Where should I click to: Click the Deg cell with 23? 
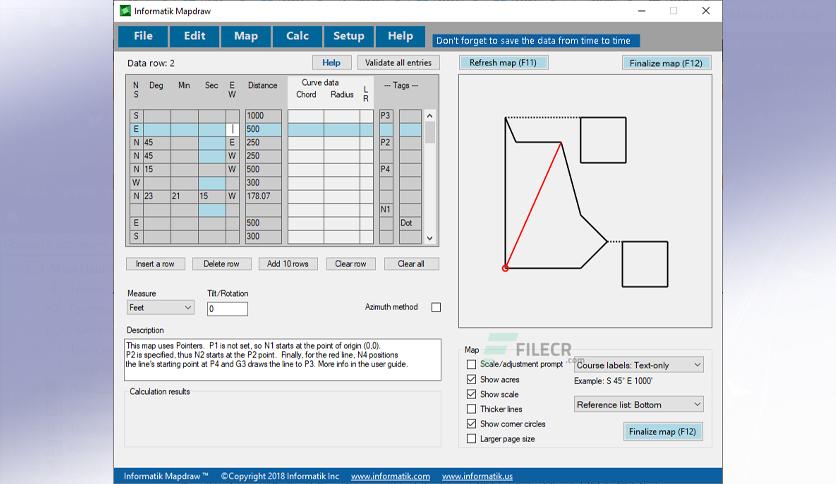point(157,196)
